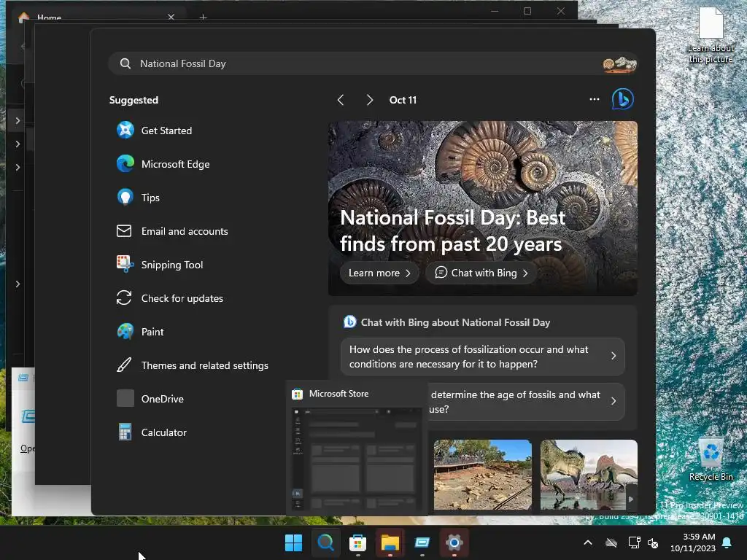Open Settings gear on taskbar
This screenshot has width=747, height=560.
click(454, 542)
